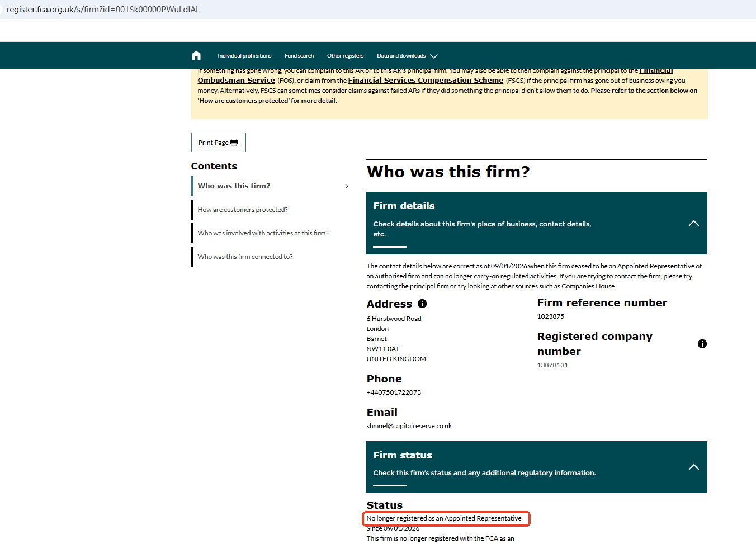
Task: Jump to How are customers protected? section
Action: (x=243, y=210)
